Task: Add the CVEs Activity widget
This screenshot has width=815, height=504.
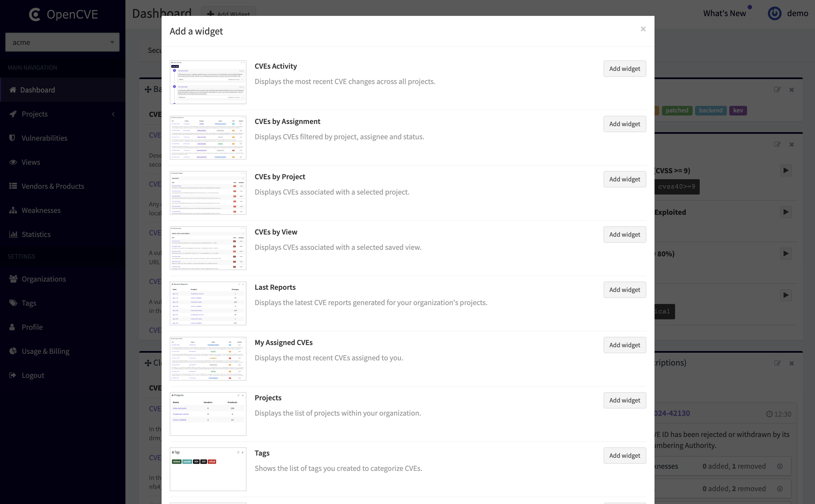Action: (624, 69)
